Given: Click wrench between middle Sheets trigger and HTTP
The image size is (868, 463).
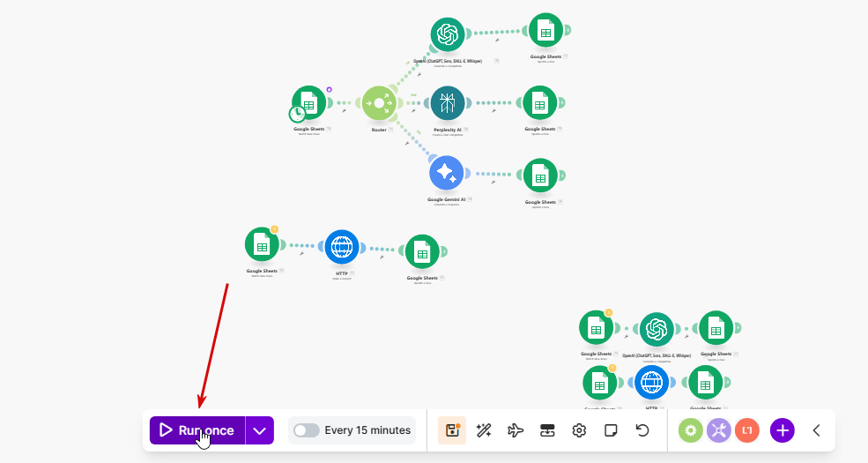Looking at the screenshot, I should (x=301, y=254).
